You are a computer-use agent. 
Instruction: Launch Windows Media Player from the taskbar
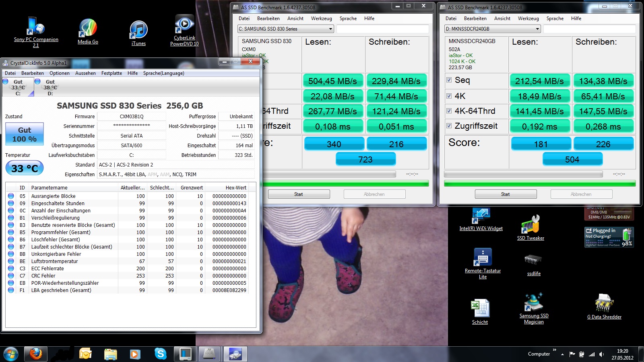pos(135,354)
